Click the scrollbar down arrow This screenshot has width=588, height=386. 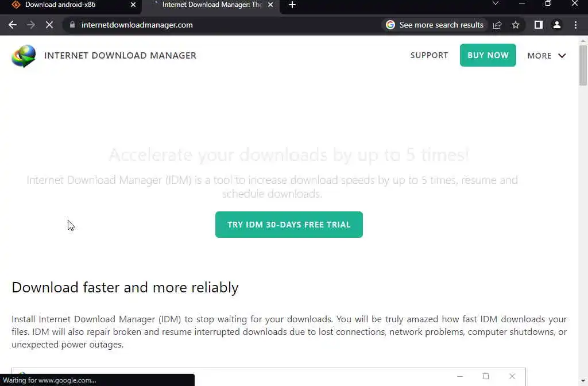pyautogui.click(x=583, y=381)
